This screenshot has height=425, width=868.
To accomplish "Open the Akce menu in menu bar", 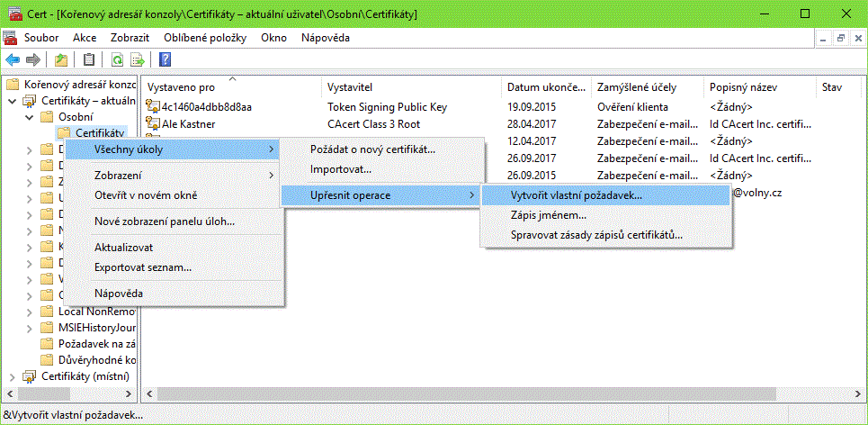I will point(85,38).
